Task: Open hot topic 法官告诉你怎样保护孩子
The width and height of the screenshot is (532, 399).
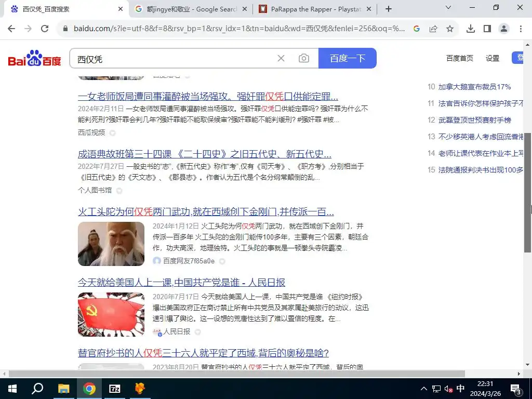Action: coord(481,103)
